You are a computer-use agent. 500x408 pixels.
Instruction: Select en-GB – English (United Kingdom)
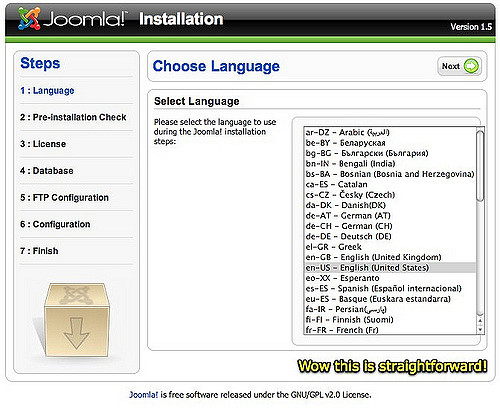click(x=390, y=257)
